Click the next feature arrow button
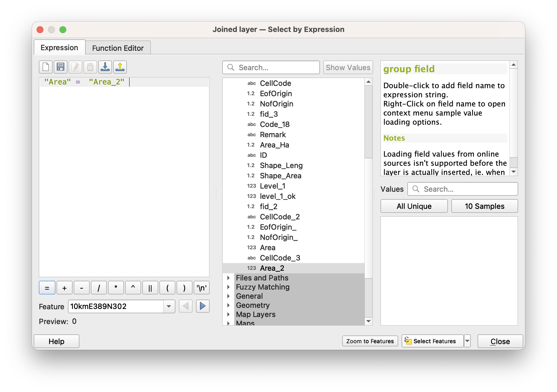 [203, 306]
